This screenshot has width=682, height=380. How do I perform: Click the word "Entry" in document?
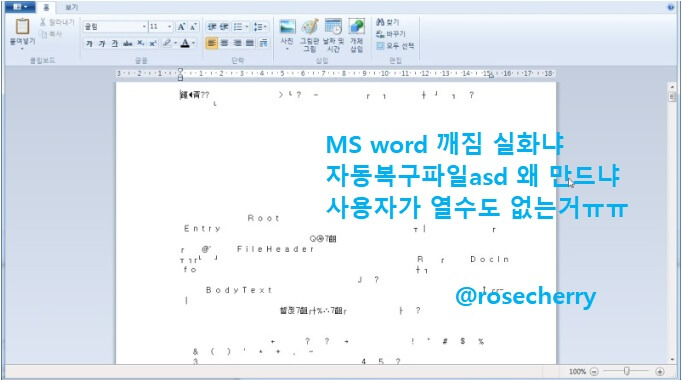click(202, 228)
